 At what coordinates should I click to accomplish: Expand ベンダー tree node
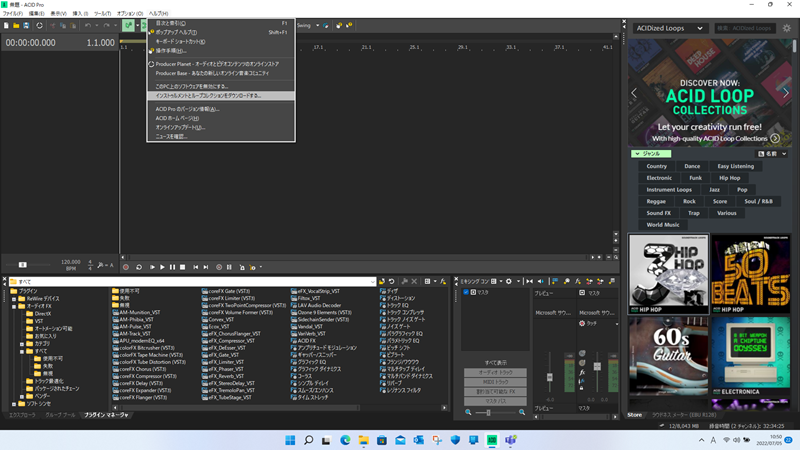coord(22,396)
